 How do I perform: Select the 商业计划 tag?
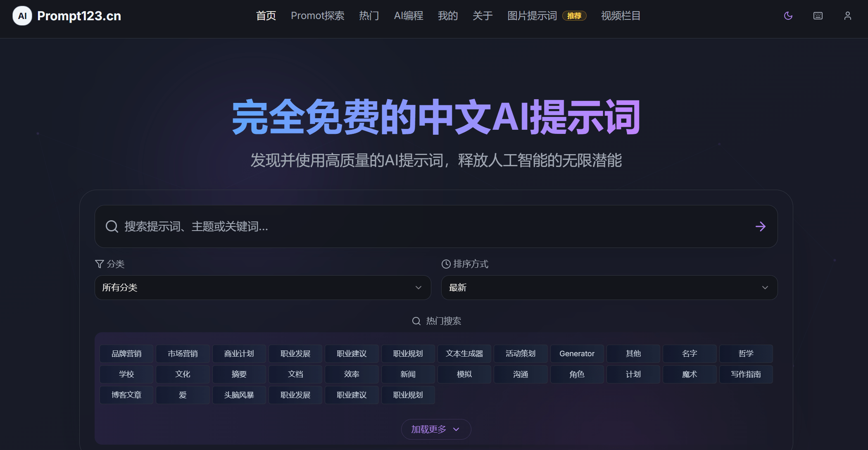239,354
